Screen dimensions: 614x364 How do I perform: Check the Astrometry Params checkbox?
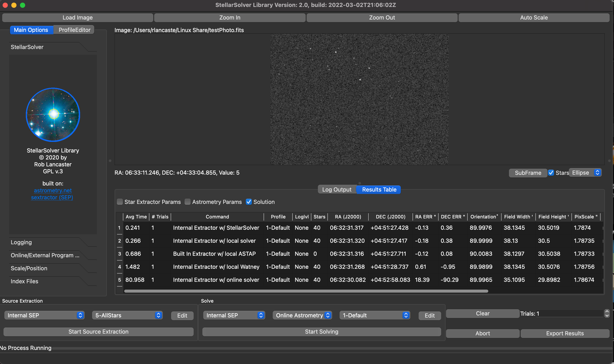[188, 202]
